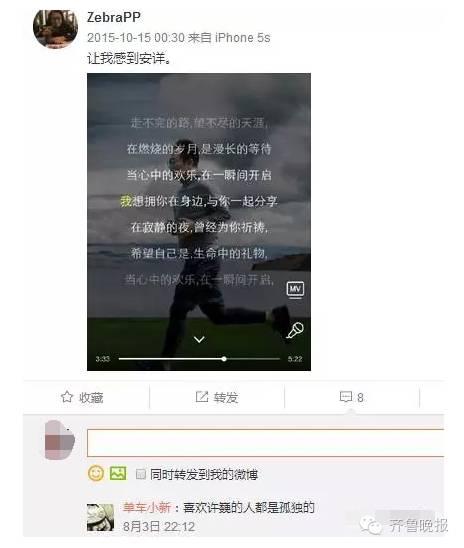This screenshot has width=464, height=548.
Task: Open the 单车小新 commenter avatar
Action: click(101, 517)
